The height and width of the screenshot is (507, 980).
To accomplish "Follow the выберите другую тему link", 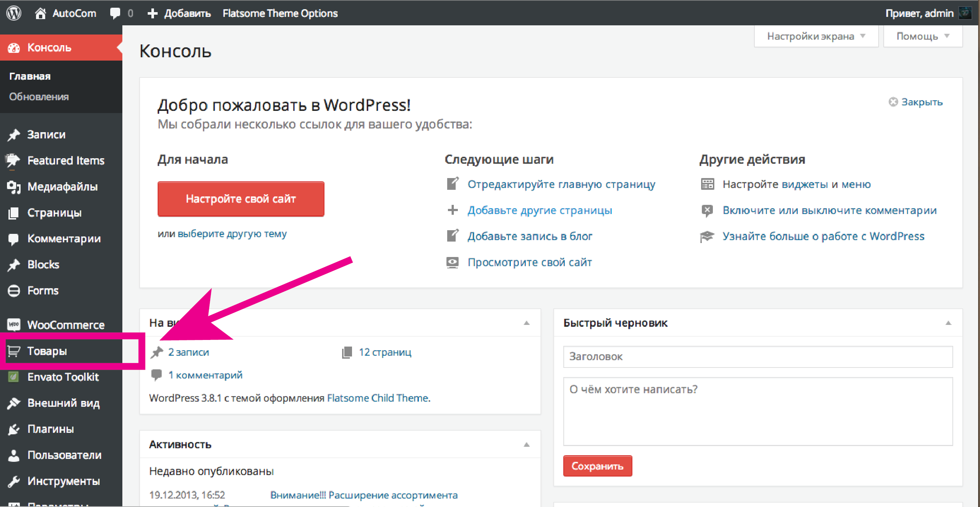I will tap(232, 233).
